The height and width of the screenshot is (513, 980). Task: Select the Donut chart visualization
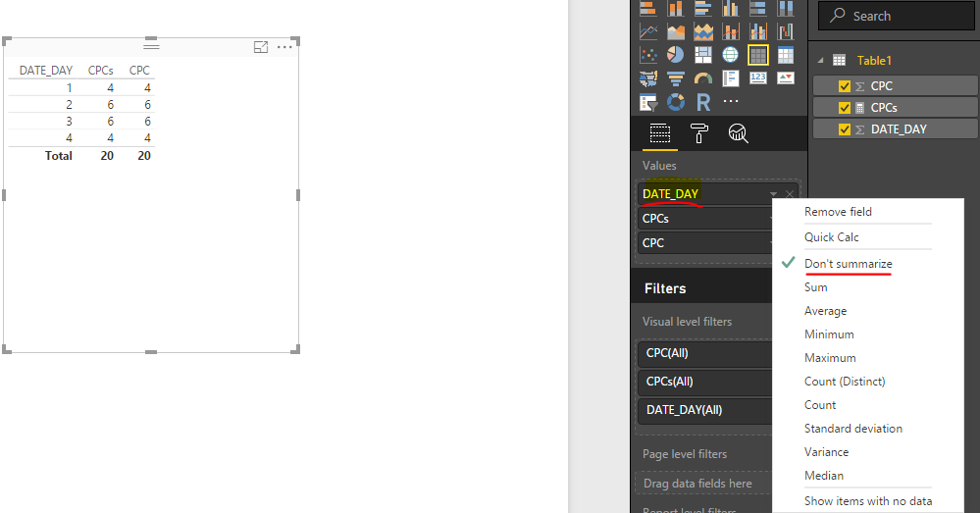click(675, 101)
